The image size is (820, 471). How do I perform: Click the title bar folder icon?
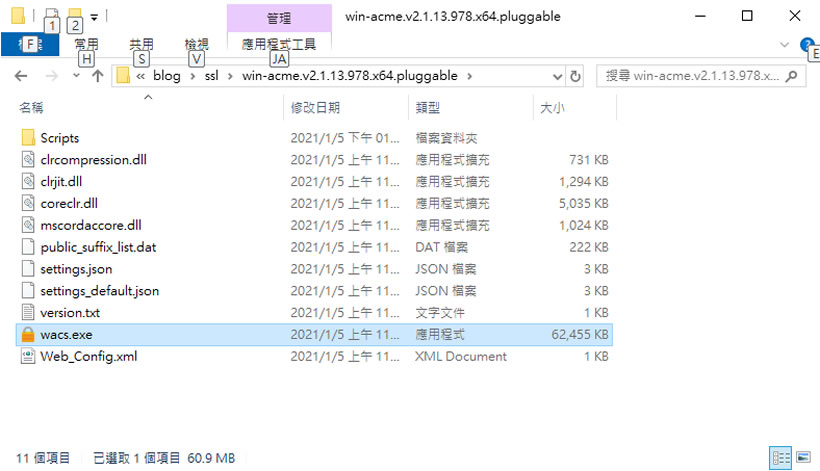[x=18, y=16]
